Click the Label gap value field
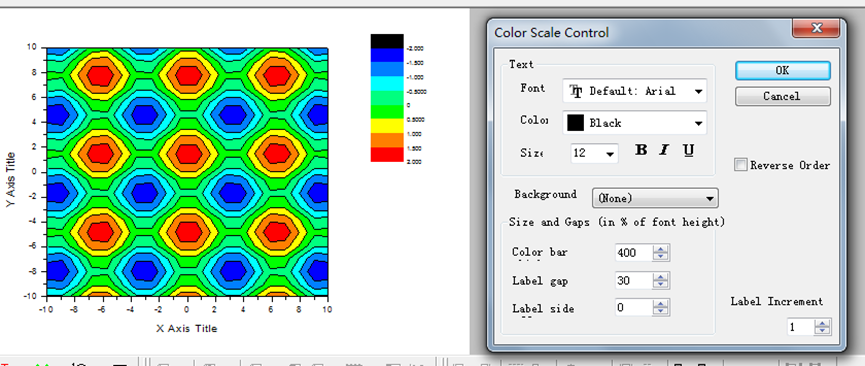This screenshot has height=366, width=865. pos(634,280)
